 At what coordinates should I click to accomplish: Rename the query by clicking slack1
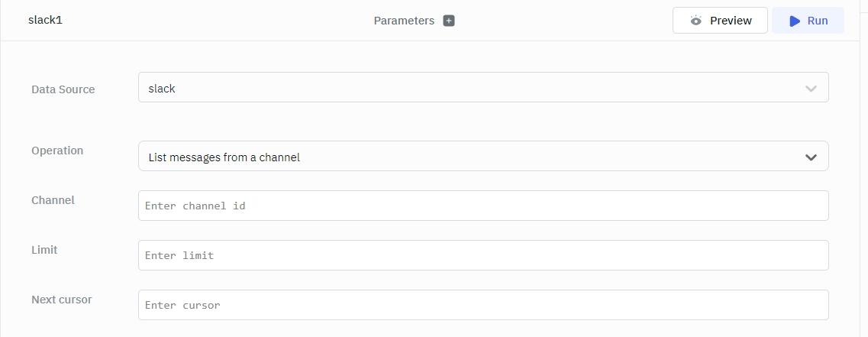45,20
